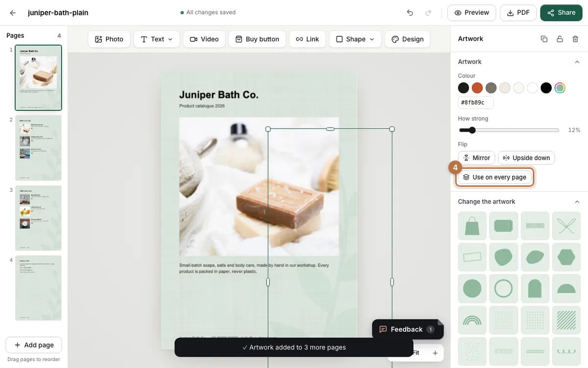Pick the orange colour swatch

click(477, 88)
